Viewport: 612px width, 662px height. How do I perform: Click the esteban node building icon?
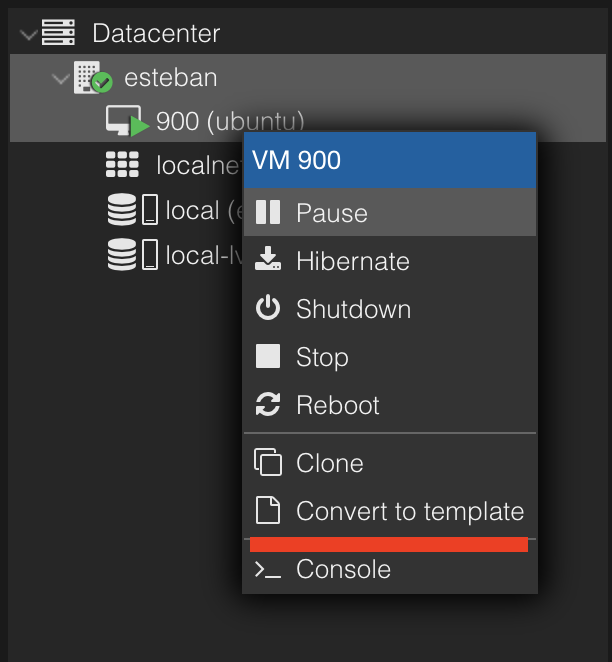pyautogui.click(x=93, y=77)
